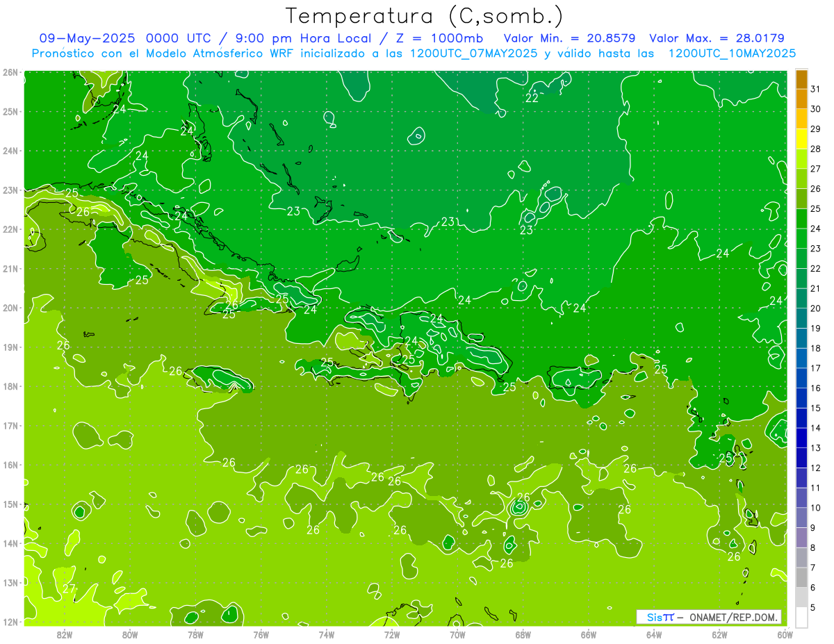Viewport: 834px width, 644px height.
Task: Click the '20N' latitude axis label
Action: [10, 308]
